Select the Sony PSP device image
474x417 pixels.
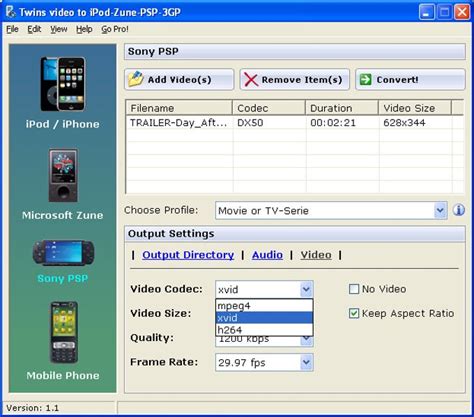coord(63,253)
